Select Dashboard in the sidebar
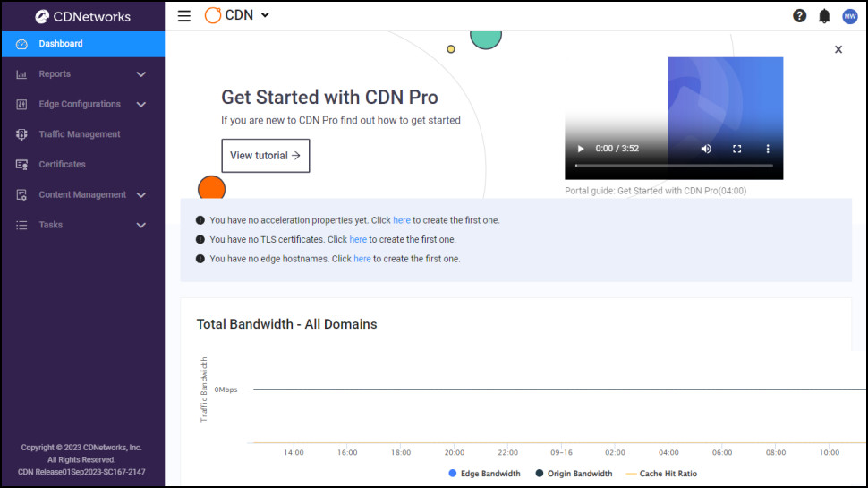The width and height of the screenshot is (868, 488). 83,44
